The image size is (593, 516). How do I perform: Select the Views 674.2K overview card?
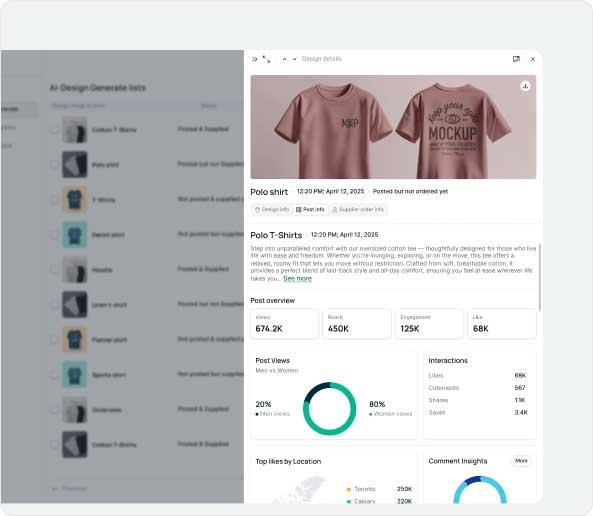point(284,324)
